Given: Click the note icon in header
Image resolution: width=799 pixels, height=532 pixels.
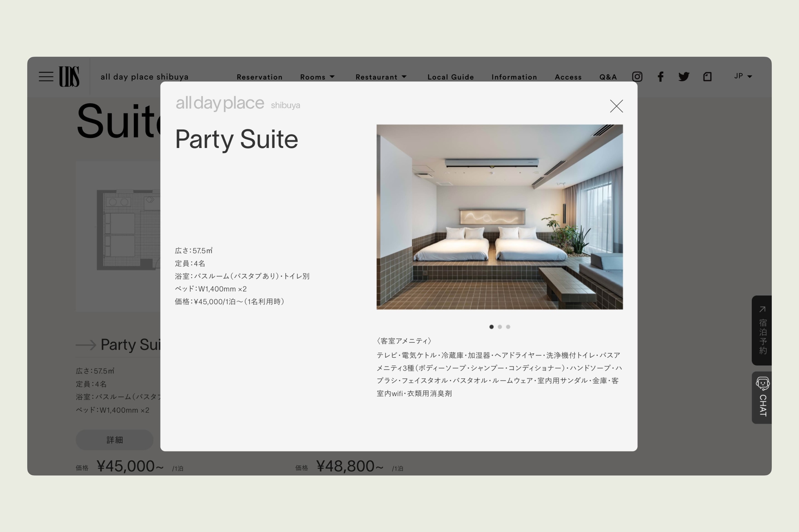Looking at the screenshot, I should pyautogui.click(x=707, y=77).
